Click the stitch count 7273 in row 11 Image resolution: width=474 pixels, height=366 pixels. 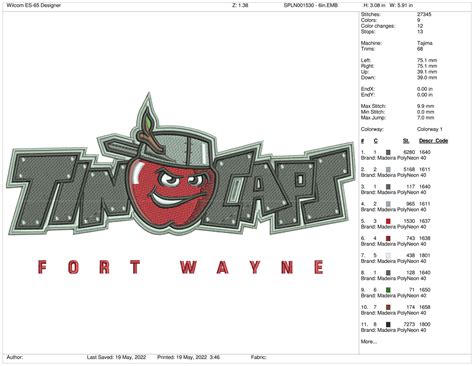click(409, 324)
